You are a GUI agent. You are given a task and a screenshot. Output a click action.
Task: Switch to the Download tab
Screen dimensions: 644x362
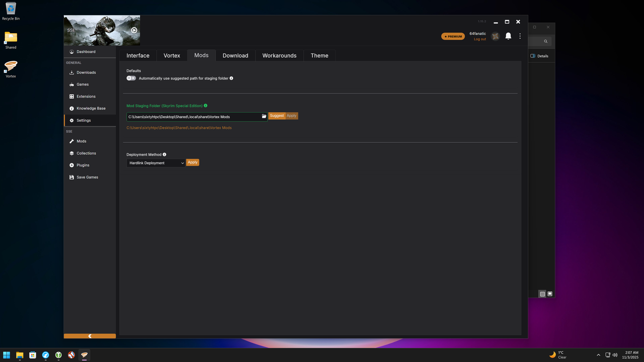(x=235, y=56)
